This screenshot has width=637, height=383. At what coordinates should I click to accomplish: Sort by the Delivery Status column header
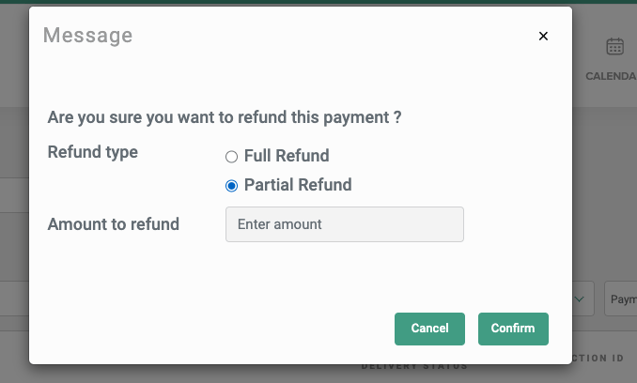click(414, 366)
